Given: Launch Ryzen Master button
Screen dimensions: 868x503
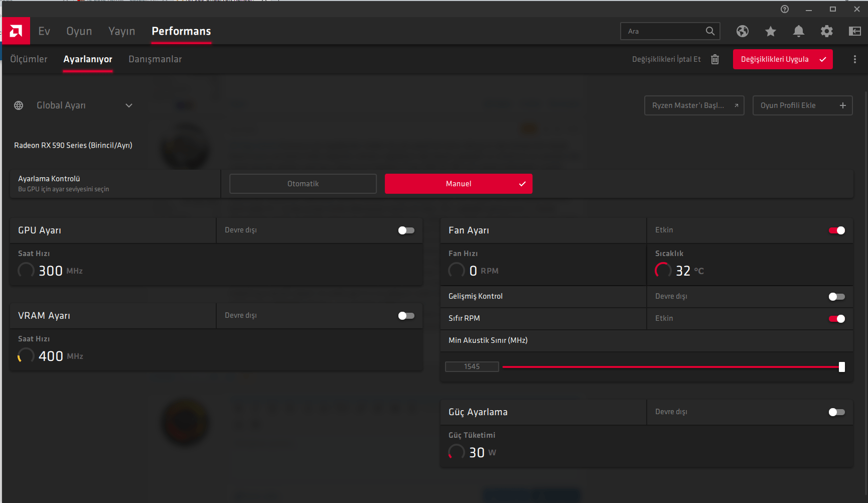Looking at the screenshot, I should [694, 105].
